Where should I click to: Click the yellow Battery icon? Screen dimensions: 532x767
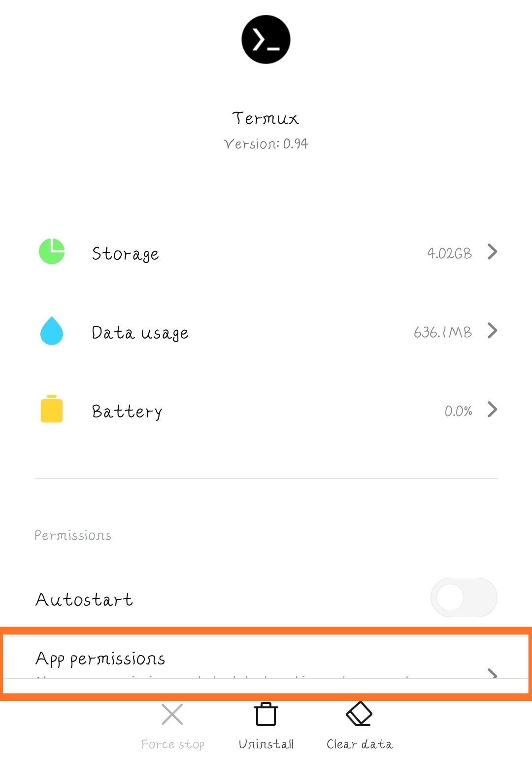coord(52,409)
